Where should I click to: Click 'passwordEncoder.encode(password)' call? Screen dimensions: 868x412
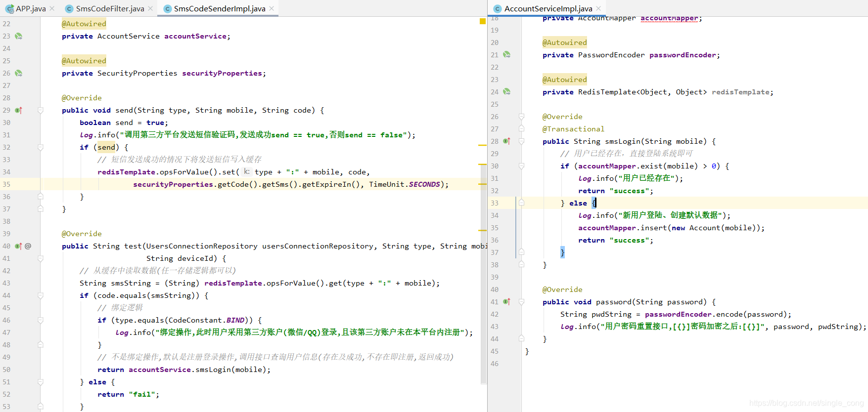[x=716, y=314]
